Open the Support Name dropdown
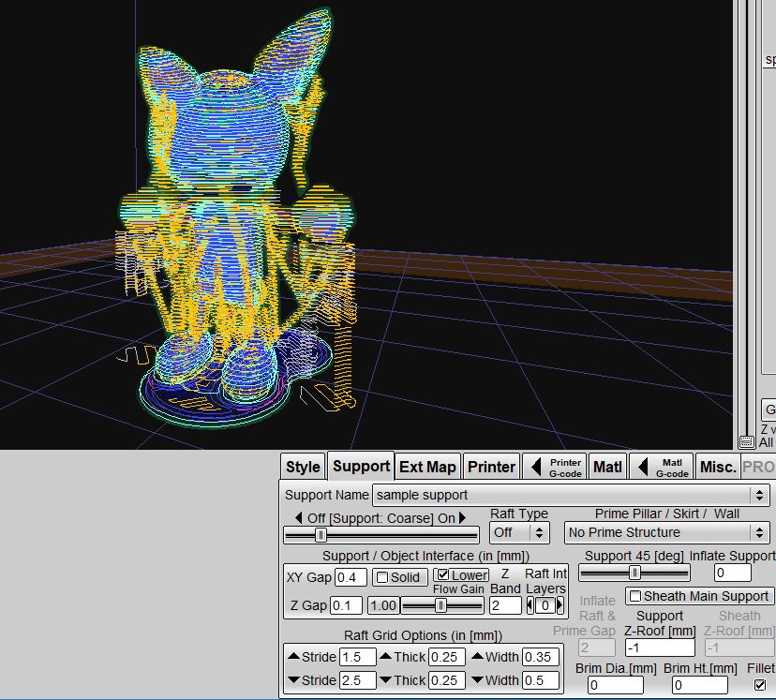Viewport: 776px width, 700px height. click(x=571, y=495)
